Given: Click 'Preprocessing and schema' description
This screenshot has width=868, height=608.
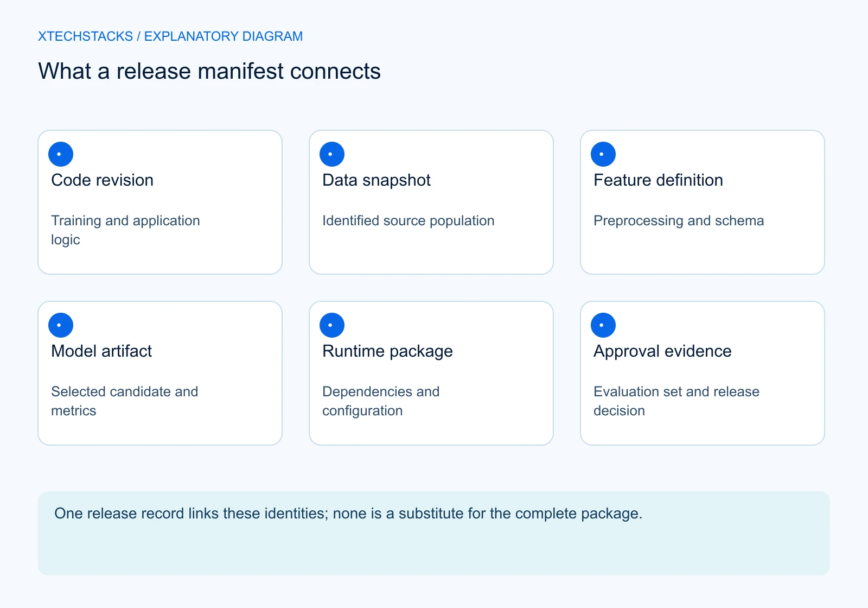Looking at the screenshot, I should [x=679, y=220].
